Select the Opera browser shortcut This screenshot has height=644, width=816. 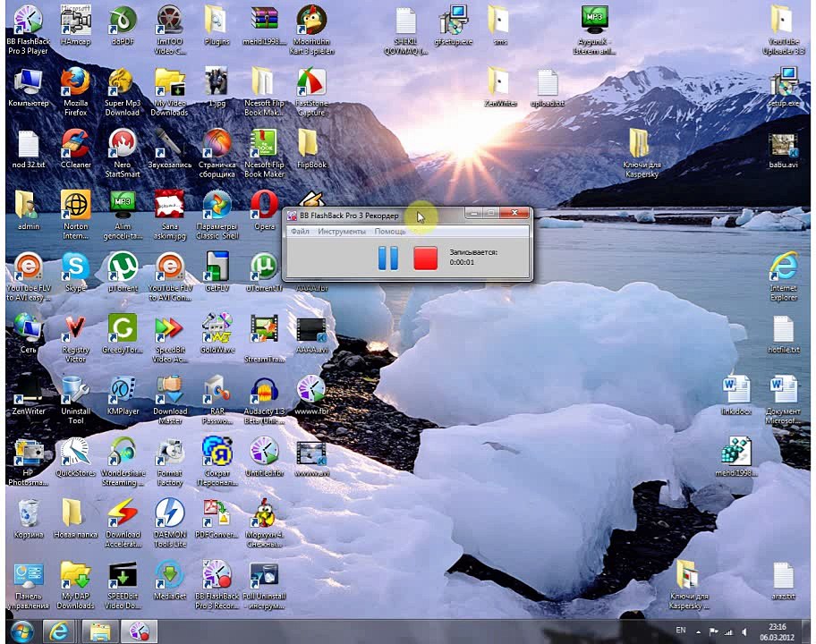pos(264,211)
